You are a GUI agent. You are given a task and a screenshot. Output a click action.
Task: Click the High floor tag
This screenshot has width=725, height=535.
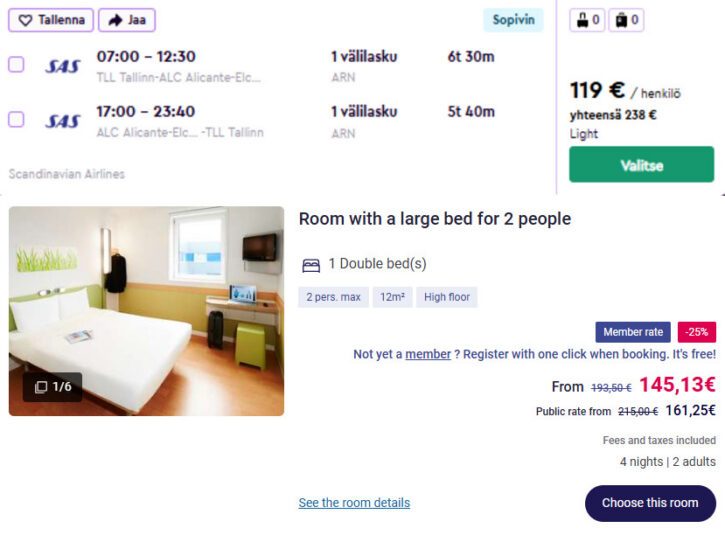click(x=447, y=297)
